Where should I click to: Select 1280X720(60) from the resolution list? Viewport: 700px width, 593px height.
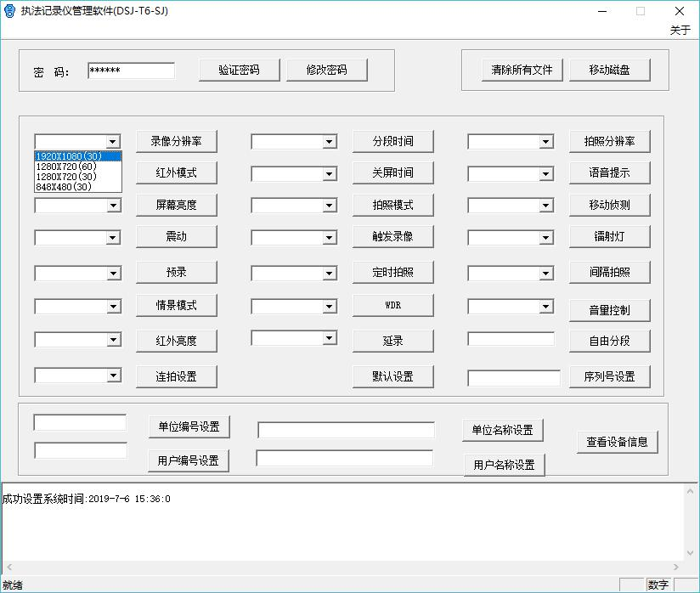66,167
